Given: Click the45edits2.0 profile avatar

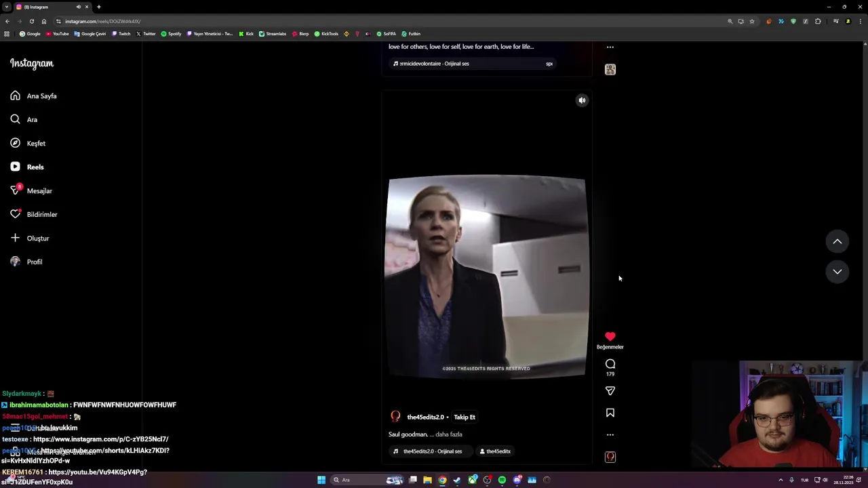Looking at the screenshot, I should [395, 417].
